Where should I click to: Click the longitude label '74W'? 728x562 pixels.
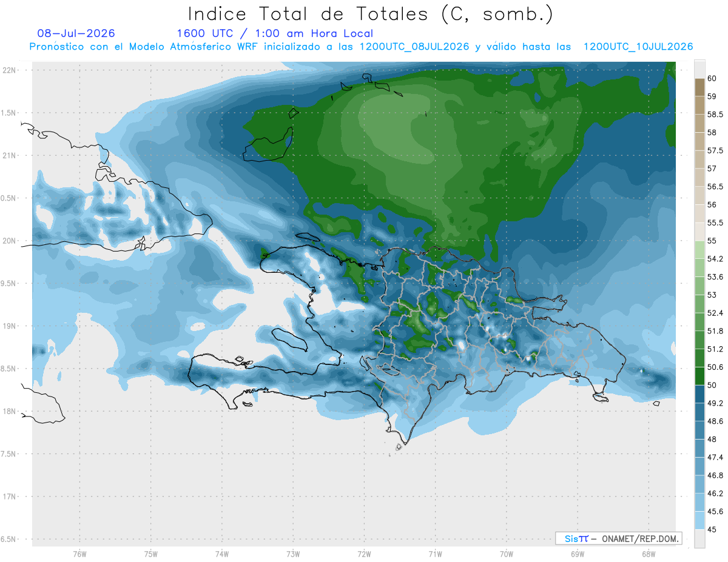[x=221, y=554]
